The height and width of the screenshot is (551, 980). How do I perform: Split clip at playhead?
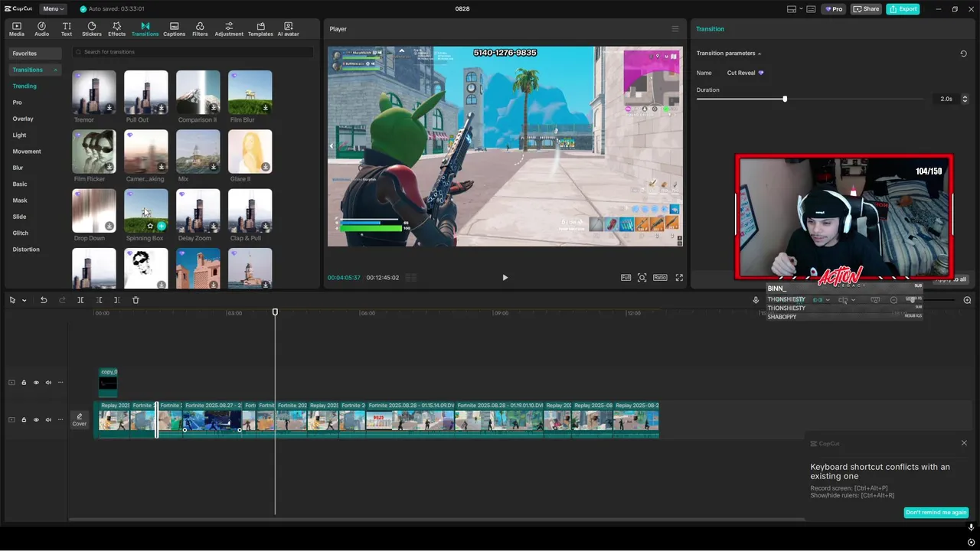point(80,300)
